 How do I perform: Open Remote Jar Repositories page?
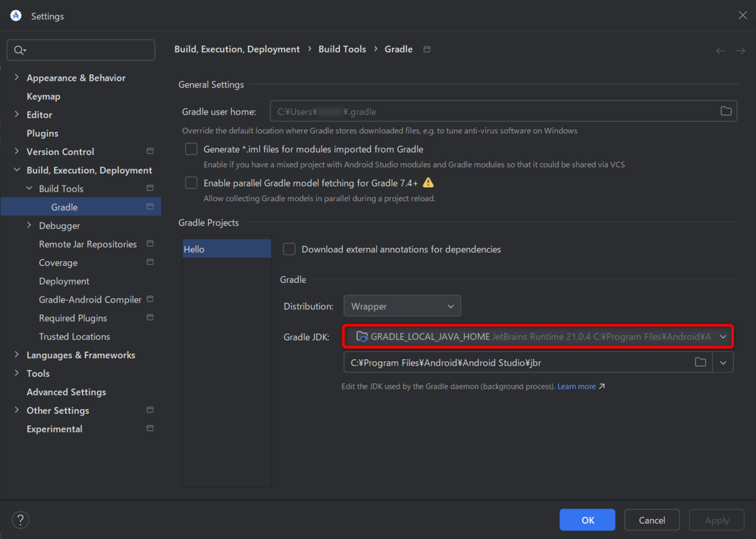88,244
